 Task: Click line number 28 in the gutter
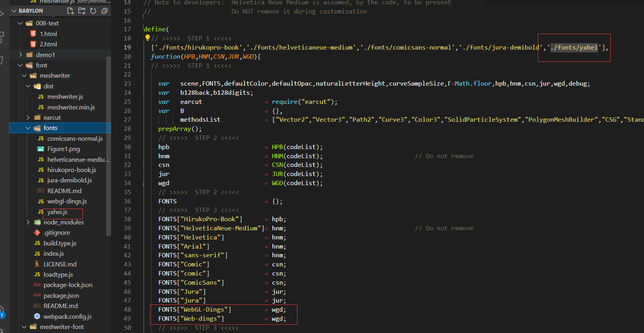127,129
